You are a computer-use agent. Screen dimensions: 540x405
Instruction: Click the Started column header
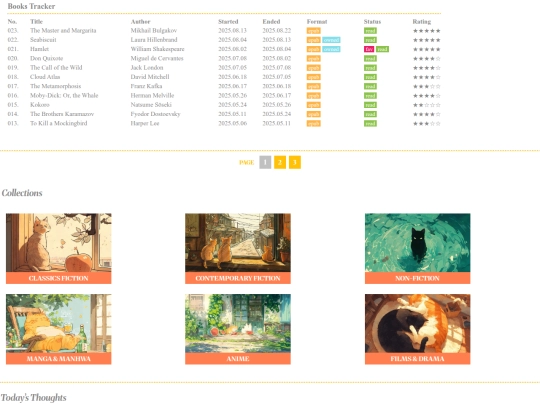point(228,21)
